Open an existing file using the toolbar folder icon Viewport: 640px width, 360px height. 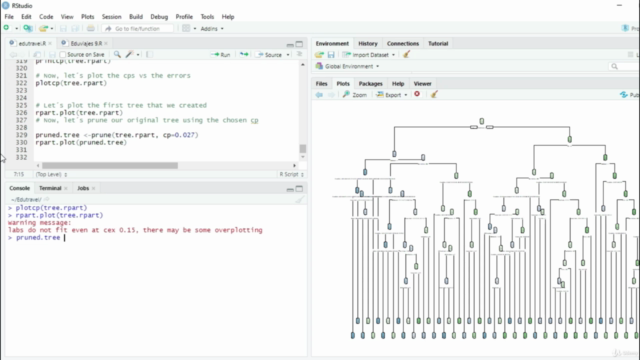pos(43,28)
